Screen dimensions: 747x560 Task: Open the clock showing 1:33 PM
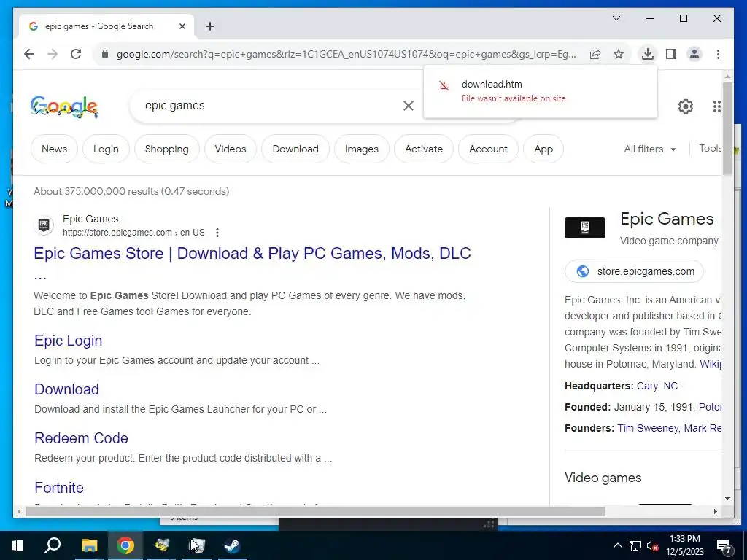tap(684, 545)
